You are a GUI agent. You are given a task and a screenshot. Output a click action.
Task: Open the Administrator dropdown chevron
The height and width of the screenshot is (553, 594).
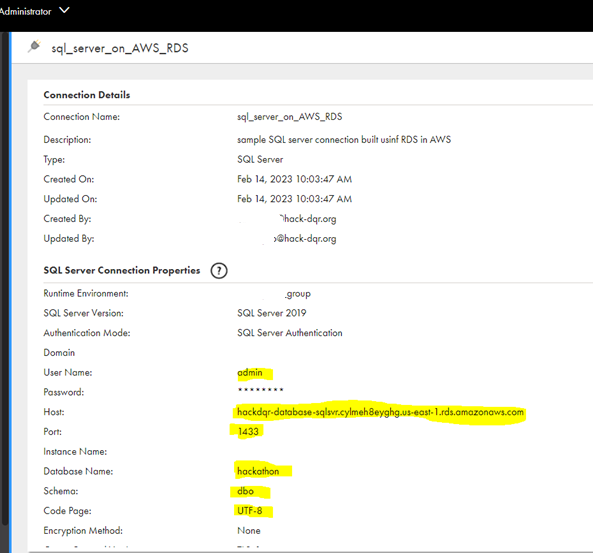(x=64, y=10)
